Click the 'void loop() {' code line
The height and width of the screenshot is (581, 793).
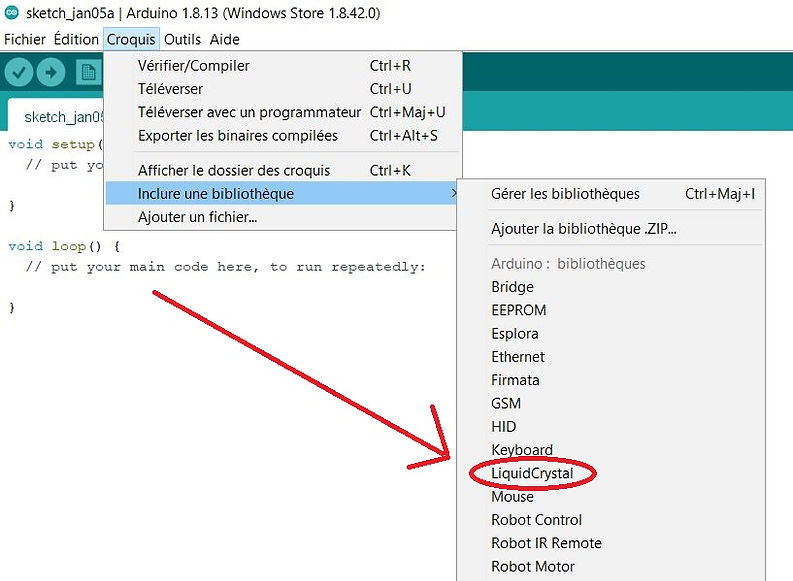pos(64,246)
